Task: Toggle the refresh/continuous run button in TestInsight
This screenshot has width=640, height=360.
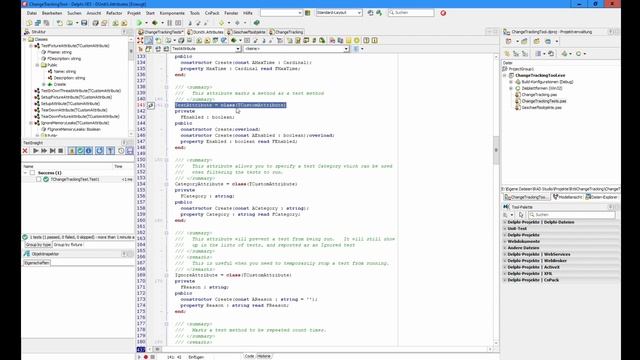Action: tap(100, 151)
